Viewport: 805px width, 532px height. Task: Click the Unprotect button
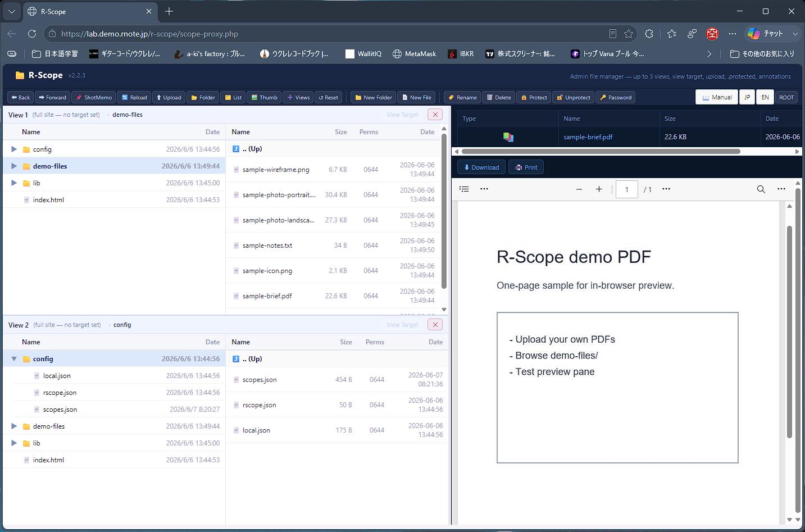(573, 97)
